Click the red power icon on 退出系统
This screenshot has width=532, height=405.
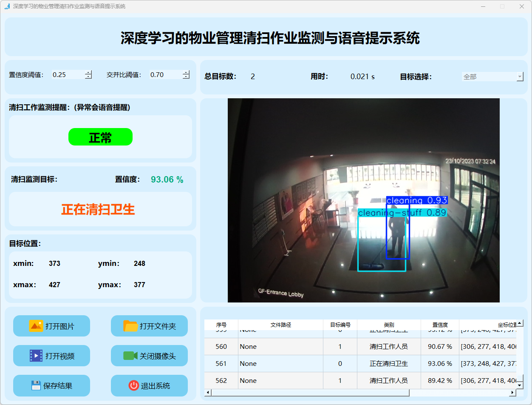point(133,385)
